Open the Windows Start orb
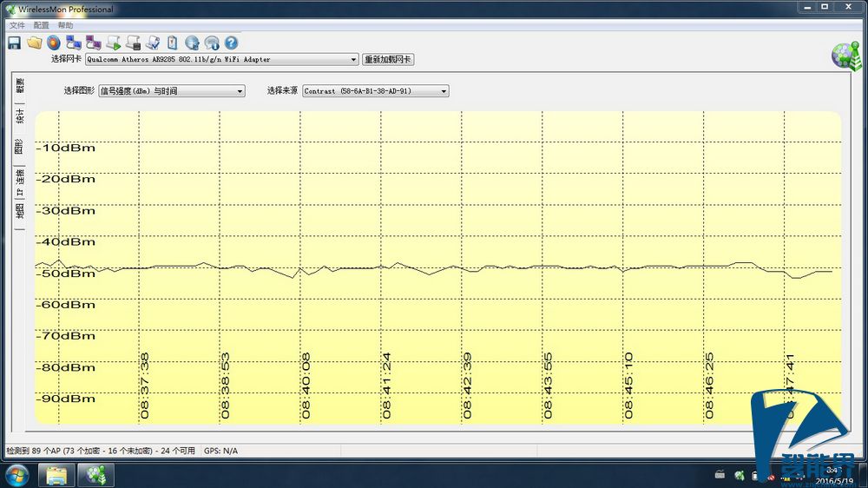This screenshot has width=868, height=488. coord(16,475)
